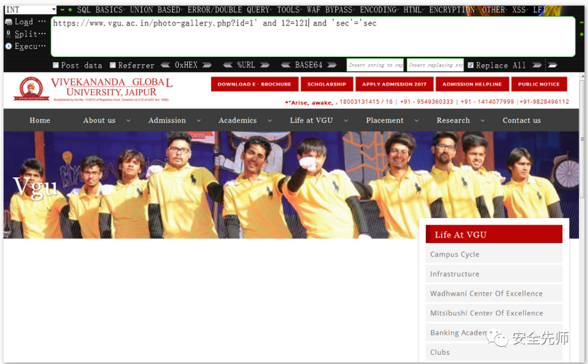588x364 pixels.
Task: Click the Scholarship button
Action: [327, 84]
